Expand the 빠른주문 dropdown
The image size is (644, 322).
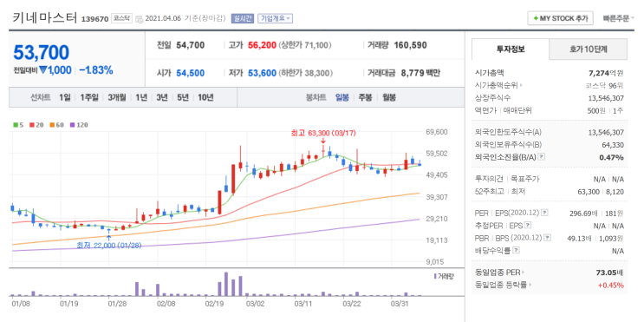tap(619, 18)
